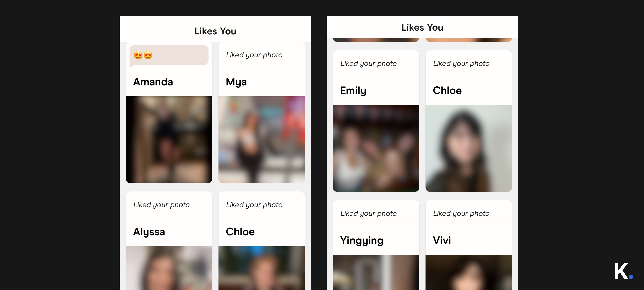Tap the Emily name label
Viewport: 644px width, 290px height.
click(353, 91)
